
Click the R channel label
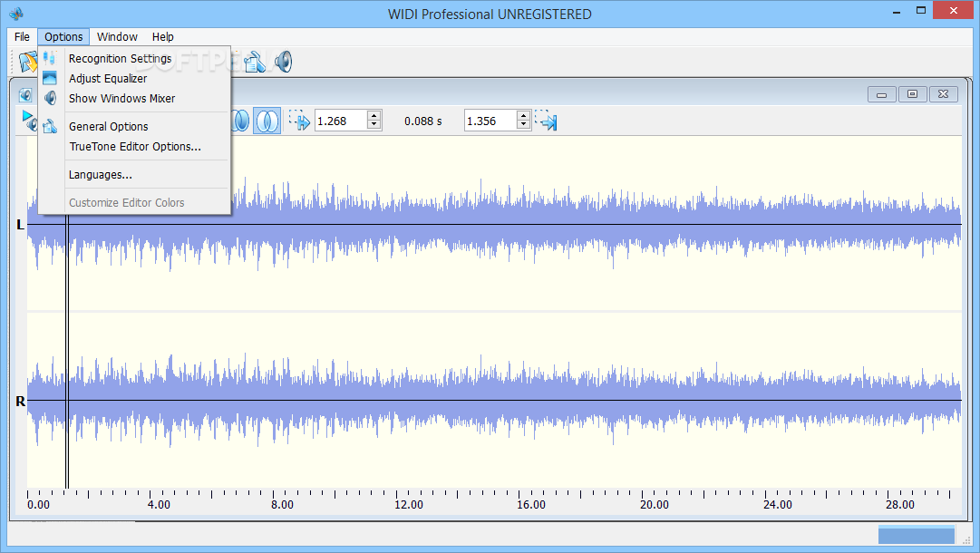coord(20,402)
